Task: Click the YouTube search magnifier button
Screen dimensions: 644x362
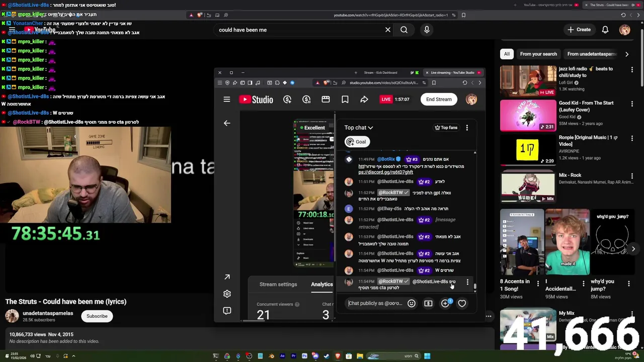Action: pos(404,30)
